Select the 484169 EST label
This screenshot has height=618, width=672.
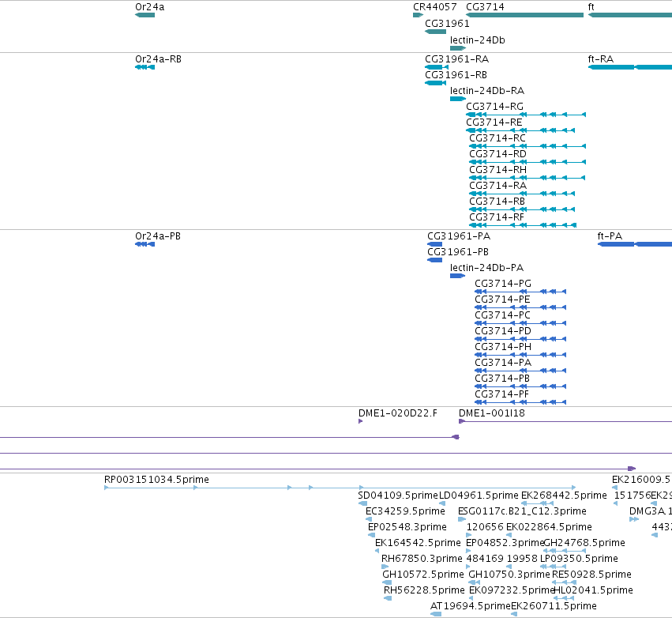tap(485, 560)
